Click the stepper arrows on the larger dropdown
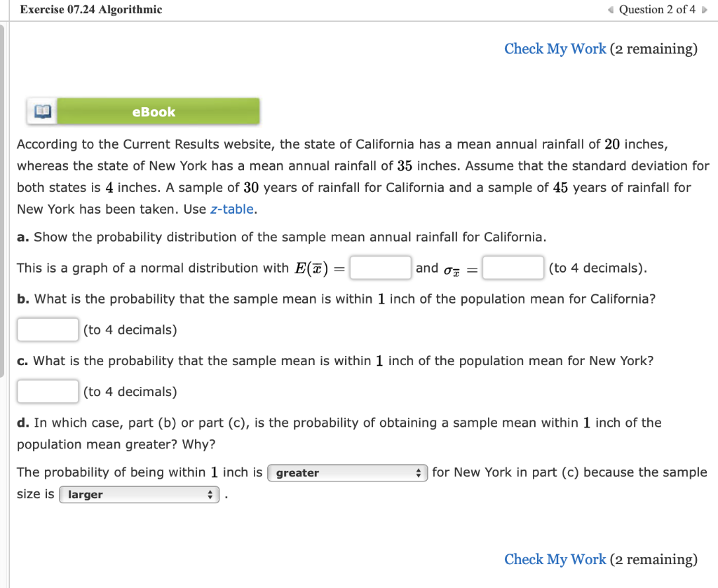Viewport: 718px width, 588px height. coord(210,494)
